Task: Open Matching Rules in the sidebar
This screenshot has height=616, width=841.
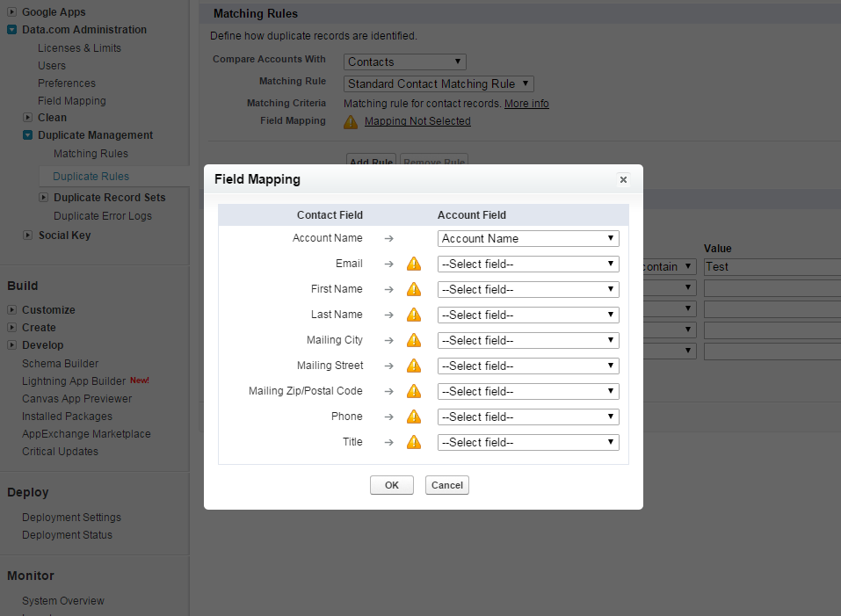Action: 91,154
